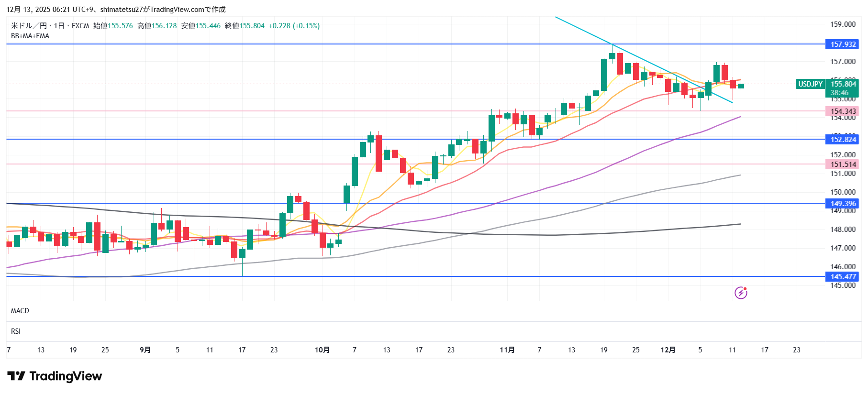Click the 終値 155.804 close value
The image size is (868, 394).
pos(245,26)
